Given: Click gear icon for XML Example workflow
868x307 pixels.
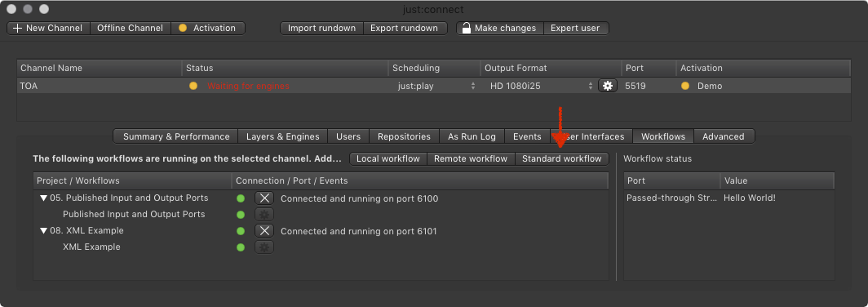Looking at the screenshot, I should (x=264, y=247).
